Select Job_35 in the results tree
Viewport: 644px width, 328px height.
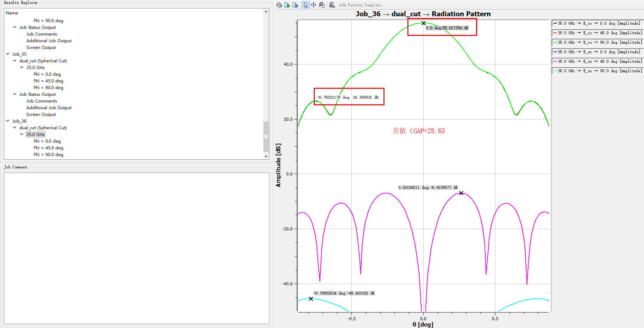(x=19, y=54)
